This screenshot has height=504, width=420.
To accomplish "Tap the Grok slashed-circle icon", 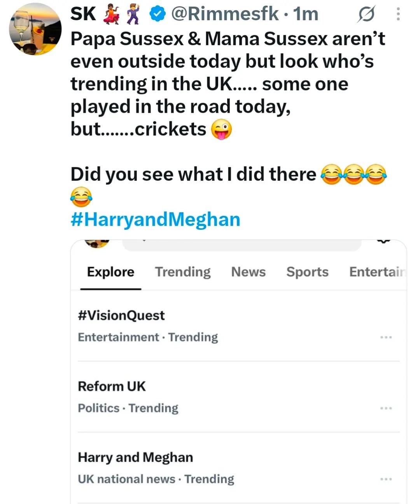I will click(366, 14).
